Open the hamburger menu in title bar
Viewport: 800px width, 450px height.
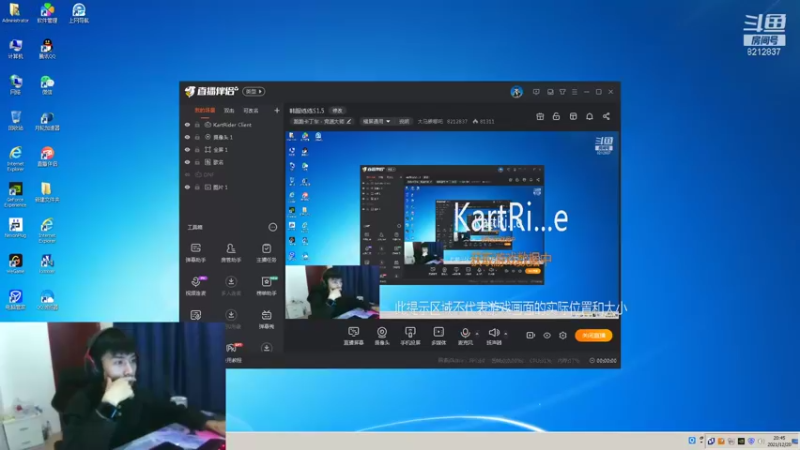[x=574, y=92]
